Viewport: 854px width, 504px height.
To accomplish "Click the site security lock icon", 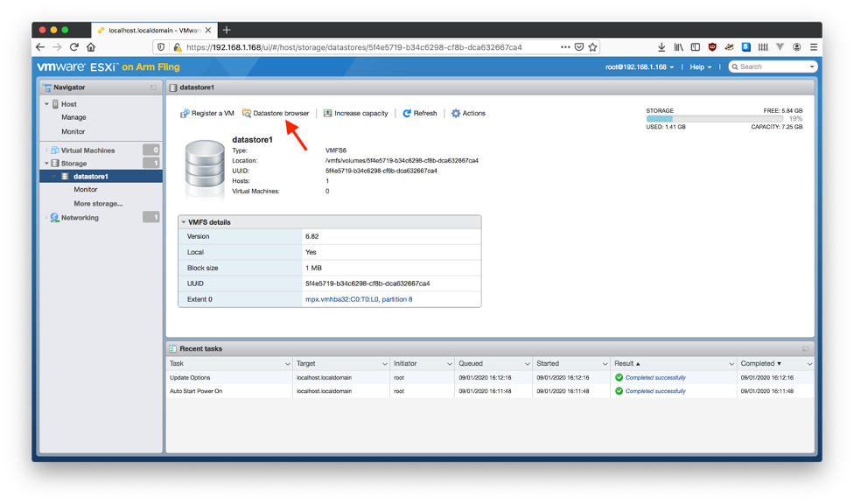I will [177, 47].
